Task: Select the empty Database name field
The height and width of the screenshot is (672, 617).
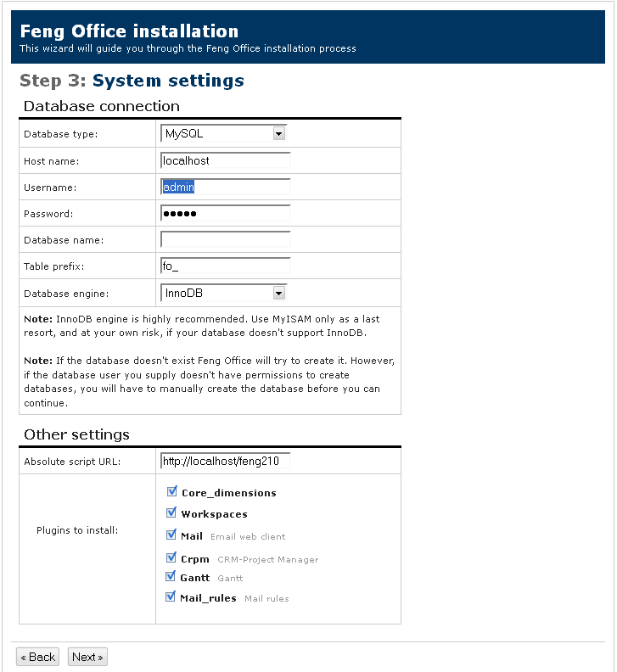Action: coord(225,240)
